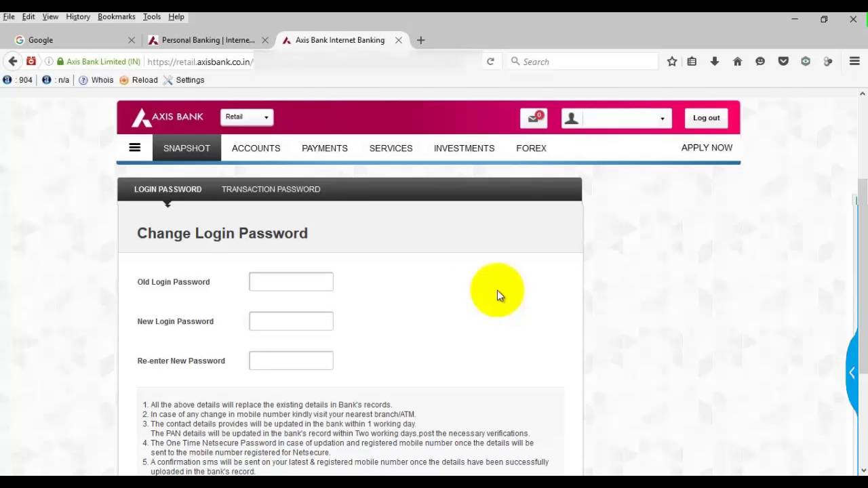Viewport: 868px width, 488px height.
Task: Open the Axis Bank hamburger menu
Action: [134, 147]
